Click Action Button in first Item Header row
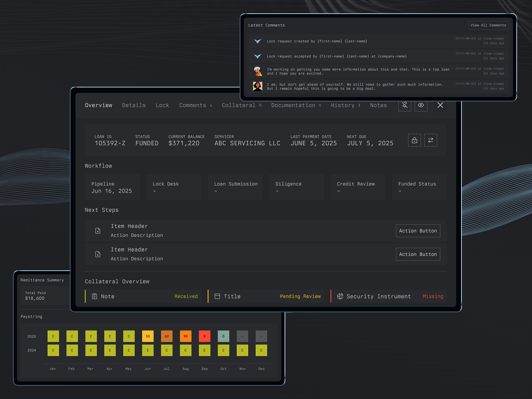Screen dimensions: 532x399 pyautogui.click(x=418, y=231)
